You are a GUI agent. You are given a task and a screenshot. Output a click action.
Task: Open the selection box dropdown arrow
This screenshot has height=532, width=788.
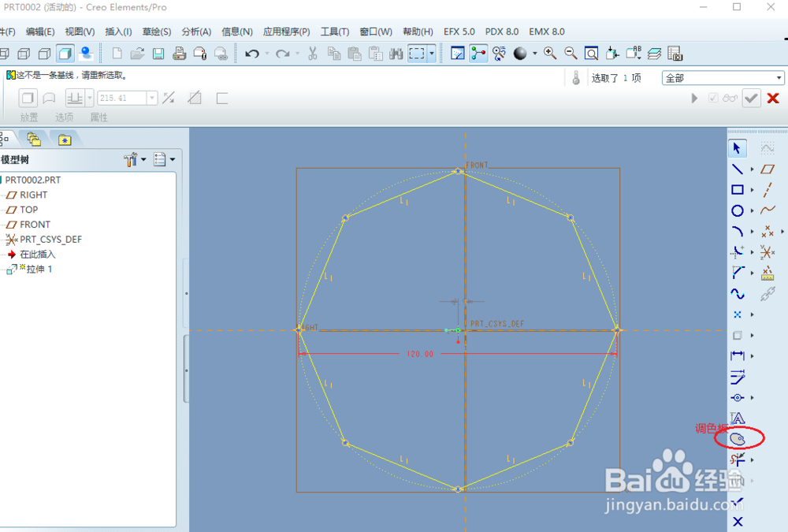(x=432, y=54)
